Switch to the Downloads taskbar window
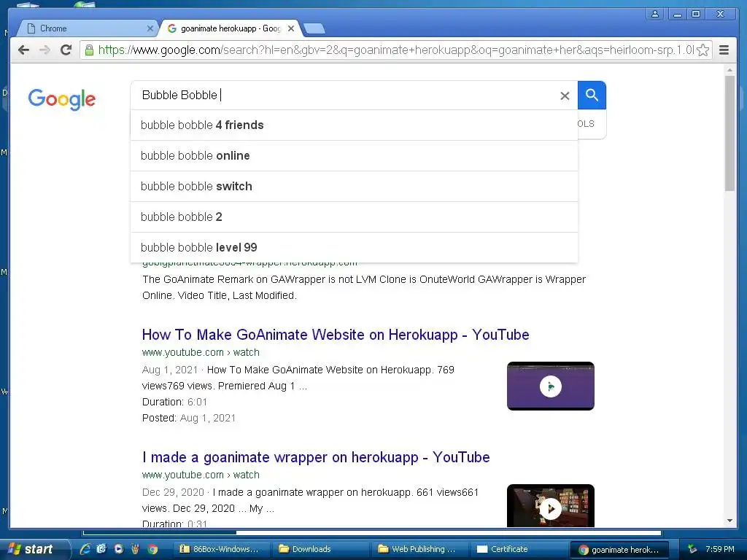747x560 pixels. point(320,549)
